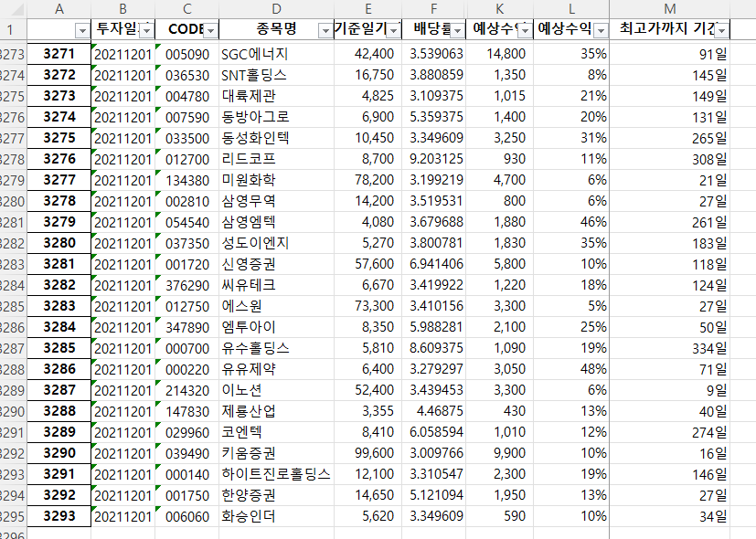
Task: Click CODE cell 005090
Action: click(187, 54)
